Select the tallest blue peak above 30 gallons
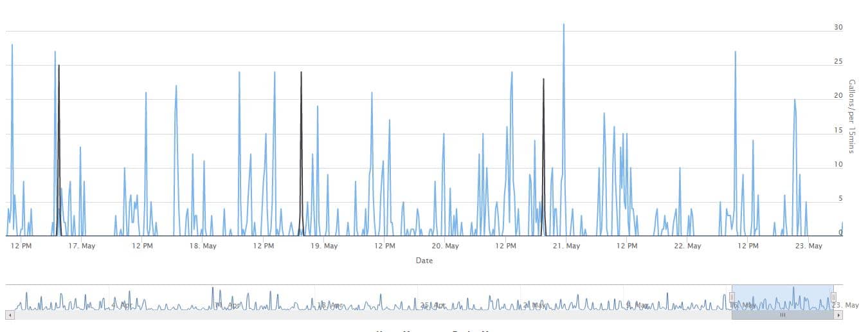 tap(564, 25)
